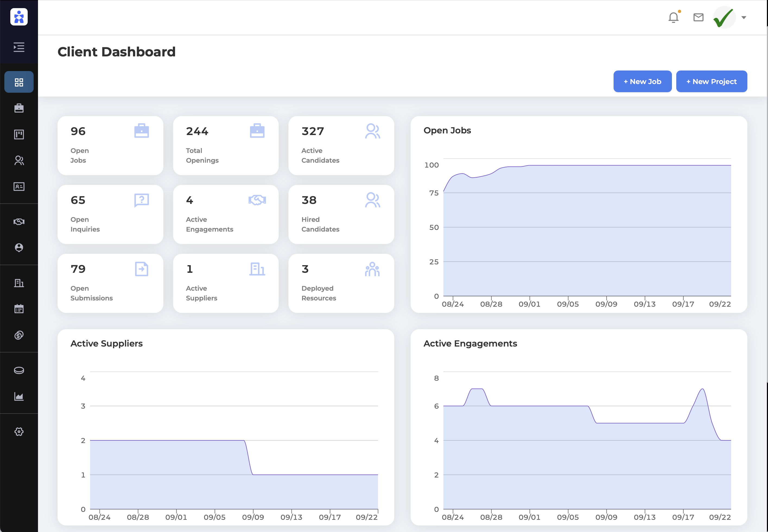Open the dollar-coin Finance icon in sidebar
The image size is (768, 532).
[19, 335]
